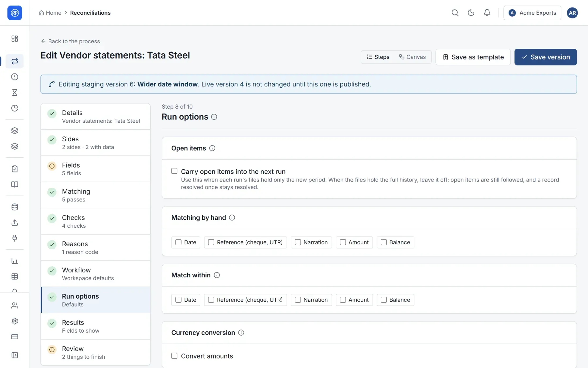Viewport: 588px width, 368px height.
Task: Check Narration under Matching by hand
Action: pyautogui.click(x=298, y=242)
